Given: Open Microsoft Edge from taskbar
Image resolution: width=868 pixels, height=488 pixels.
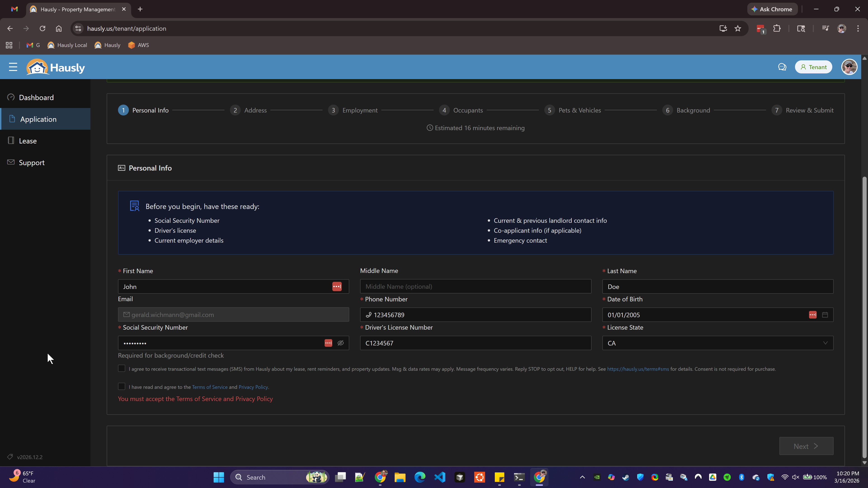Looking at the screenshot, I should pyautogui.click(x=420, y=477).
